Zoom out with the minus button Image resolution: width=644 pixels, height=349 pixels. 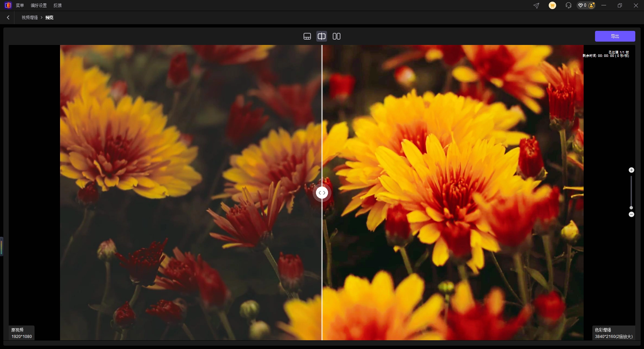(x=631, y=214)
